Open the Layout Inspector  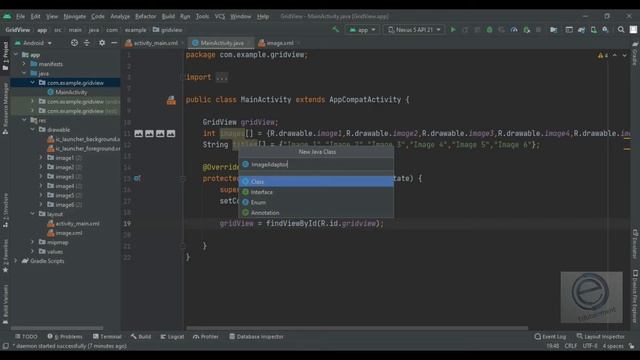click(600, 337)
